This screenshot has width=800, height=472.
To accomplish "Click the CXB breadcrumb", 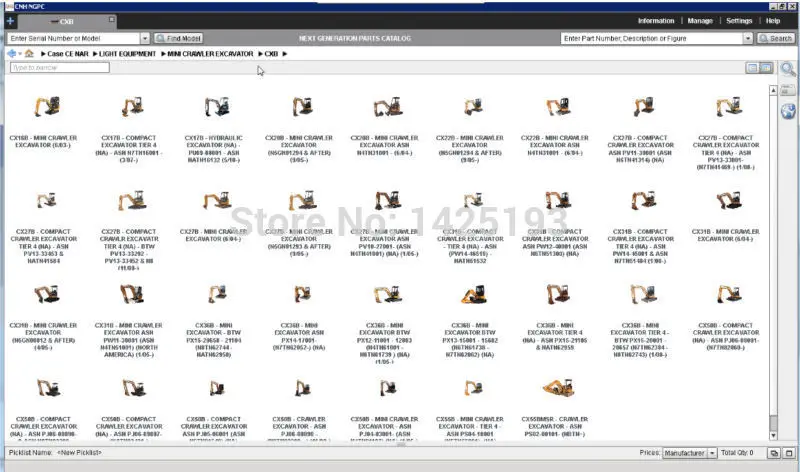I will click(271, 54).
